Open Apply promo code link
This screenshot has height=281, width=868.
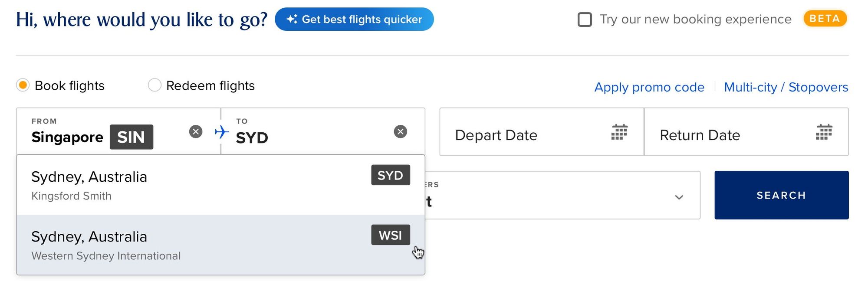(x=649, y=87)
